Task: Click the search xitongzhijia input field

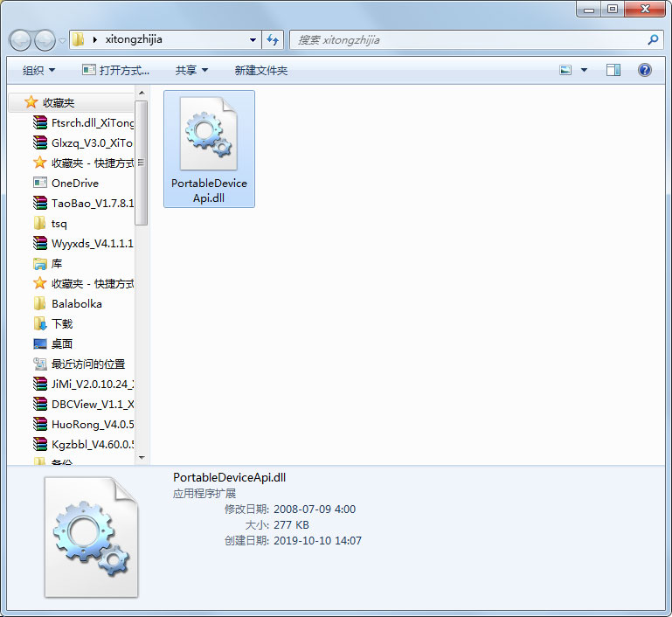Action: pos(468,39)
